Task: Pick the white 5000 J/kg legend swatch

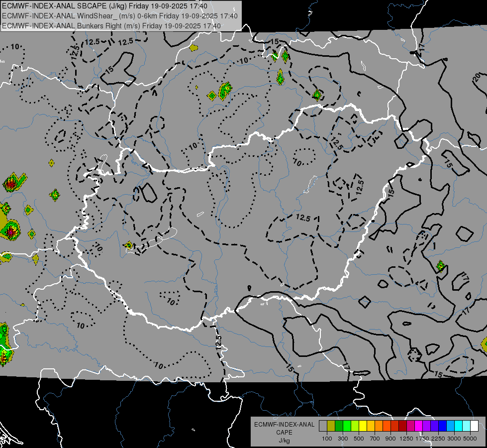Action: pos(475,426)
